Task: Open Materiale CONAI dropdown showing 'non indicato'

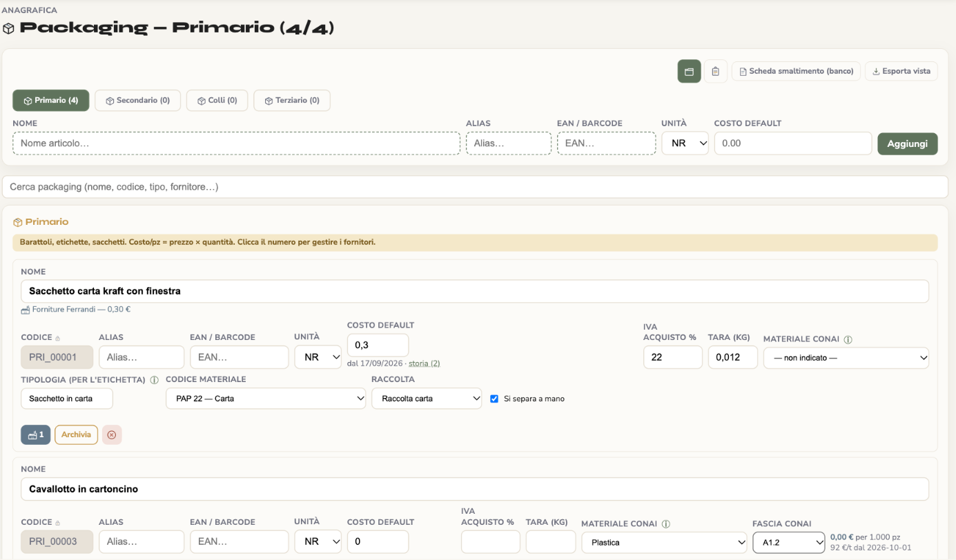Action: click(846, 358)
